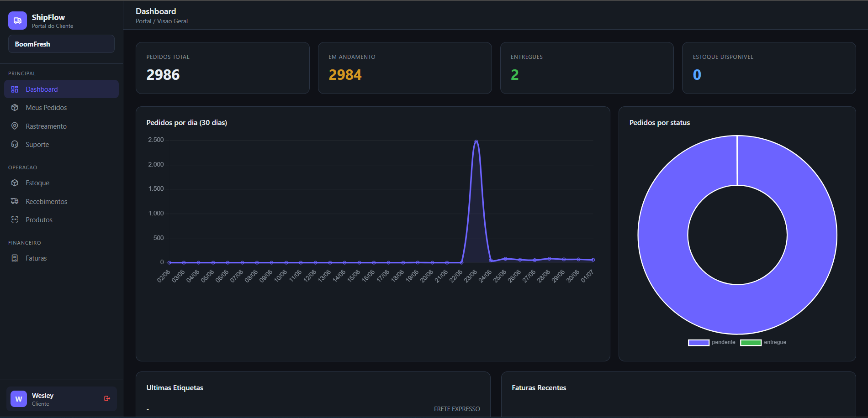
Task: Click the FRETE EXPRESSO label
Action: click(457, 409)
